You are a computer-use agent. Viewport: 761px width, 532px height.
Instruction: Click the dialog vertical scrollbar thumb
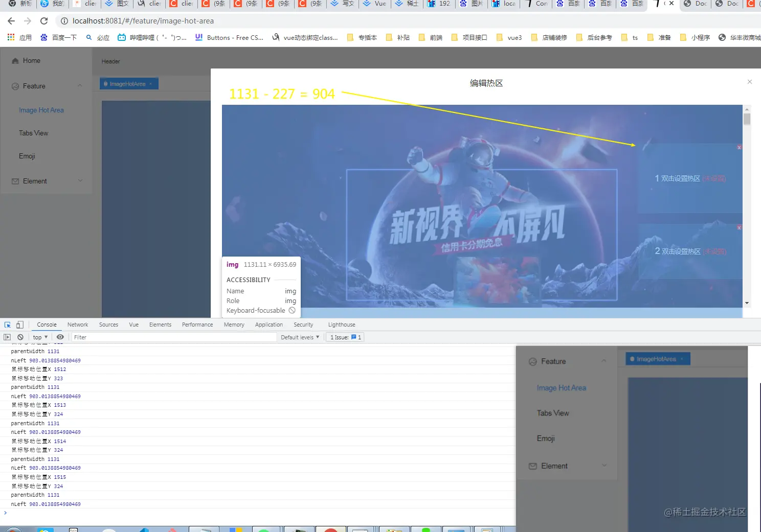[x=747, y=119]
